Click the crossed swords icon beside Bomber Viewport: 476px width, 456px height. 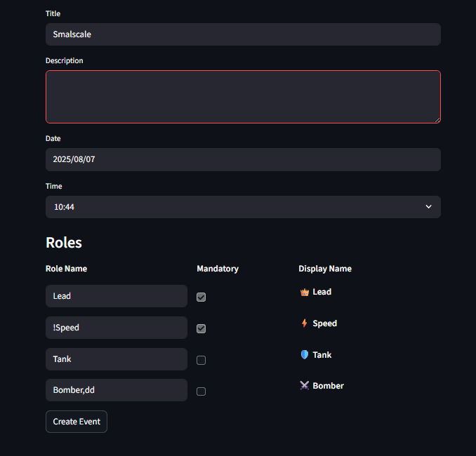point(304,386)
